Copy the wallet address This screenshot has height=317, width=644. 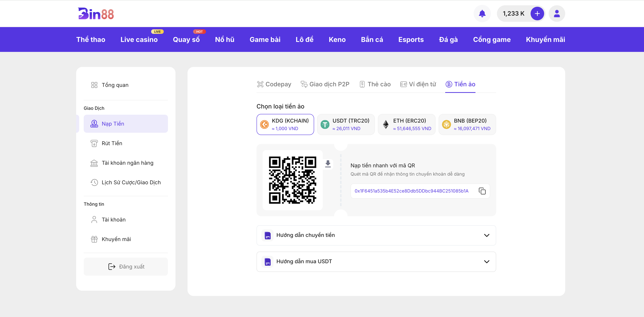(x=482, y=191)
